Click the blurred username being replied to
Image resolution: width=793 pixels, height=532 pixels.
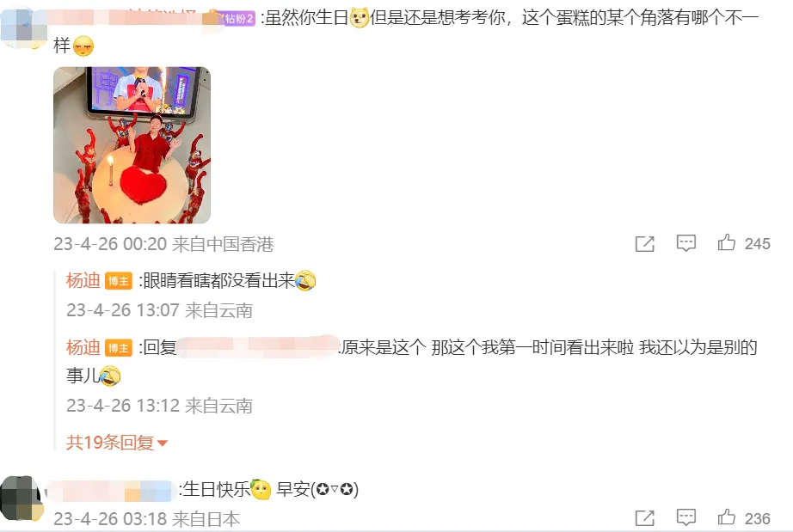coord(257,347)
